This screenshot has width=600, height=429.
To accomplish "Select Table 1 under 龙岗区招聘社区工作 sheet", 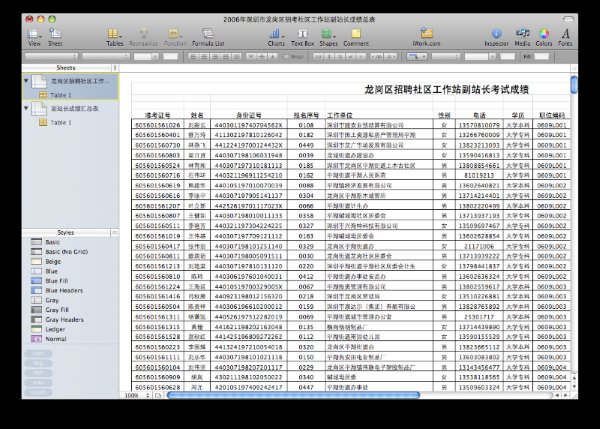I will [71, 95].
